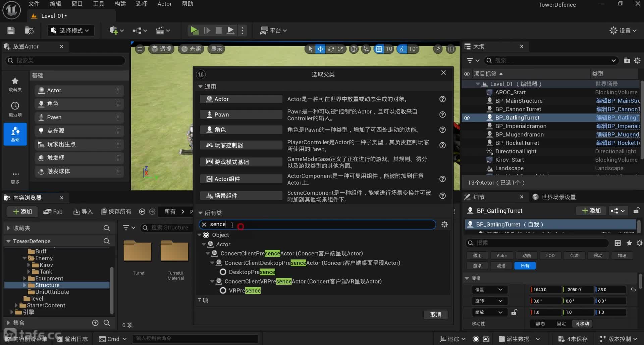
Task: Choose Actor as parent class button
Action: click(241, 99)
